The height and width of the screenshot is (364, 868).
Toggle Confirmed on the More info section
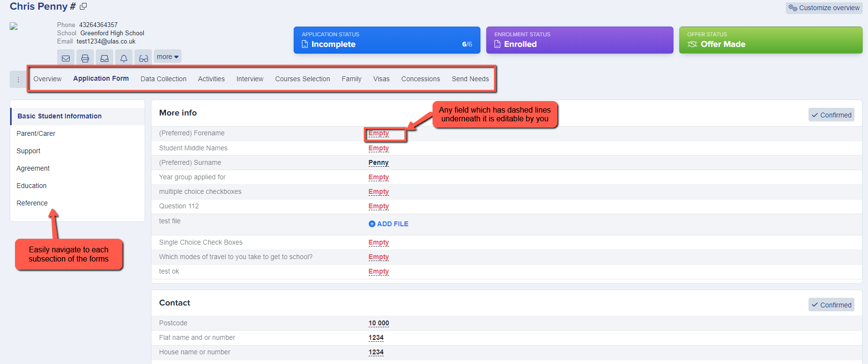click(831, 115)
